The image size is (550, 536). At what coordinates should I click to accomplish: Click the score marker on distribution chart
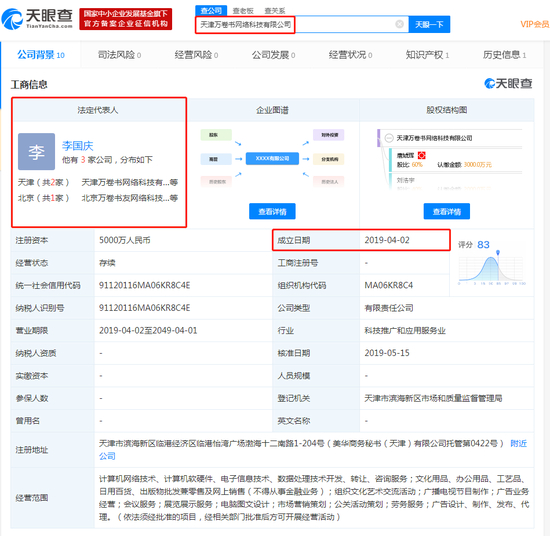click(498, 253)
